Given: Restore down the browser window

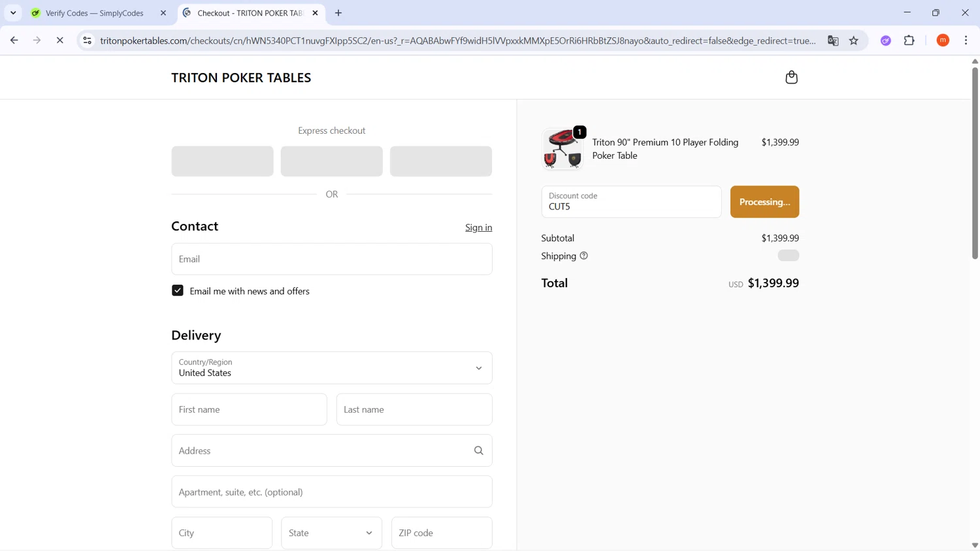Looking at the screenshot, I should click(936, 12).
